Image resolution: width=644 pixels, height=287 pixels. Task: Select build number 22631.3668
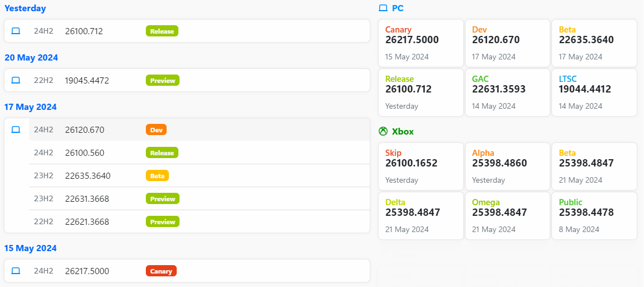[87, 199]
